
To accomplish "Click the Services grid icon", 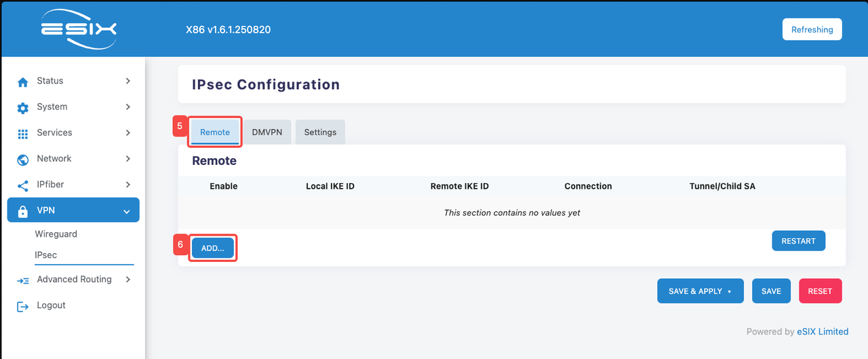I will click(x=23, y=134).
